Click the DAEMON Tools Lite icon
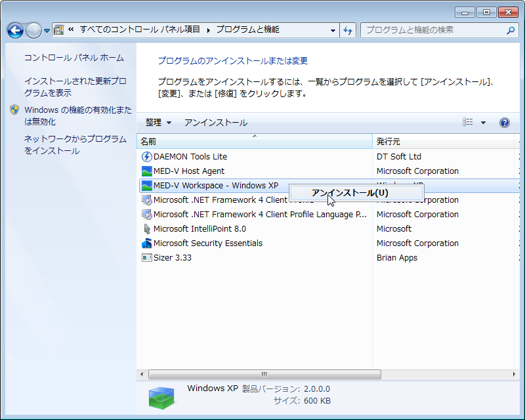 click(146, 157)
